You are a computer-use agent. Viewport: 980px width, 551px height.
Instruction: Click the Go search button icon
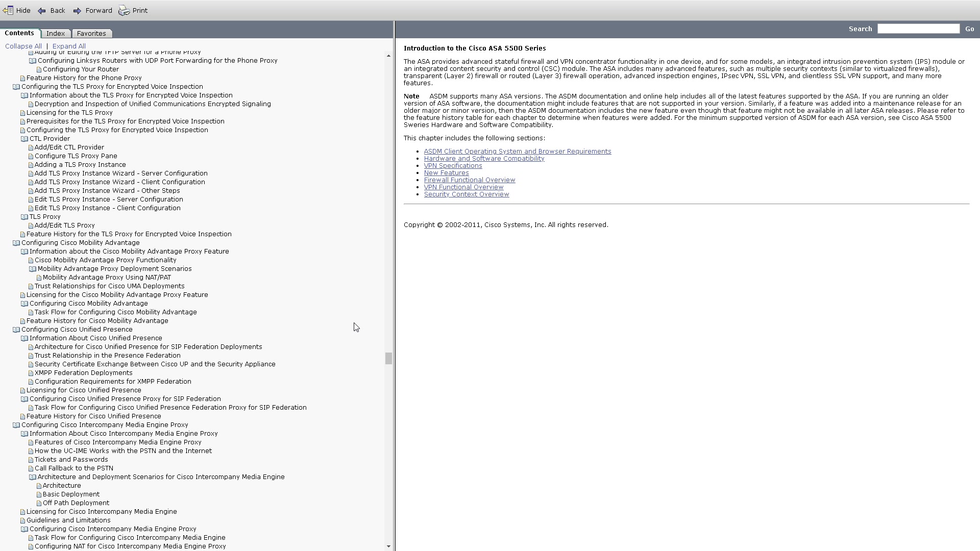coord(970,28)
